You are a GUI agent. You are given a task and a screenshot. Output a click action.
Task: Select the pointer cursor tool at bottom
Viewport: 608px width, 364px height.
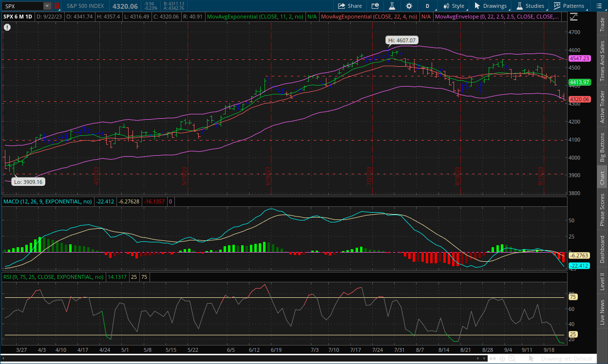[531, 359]
